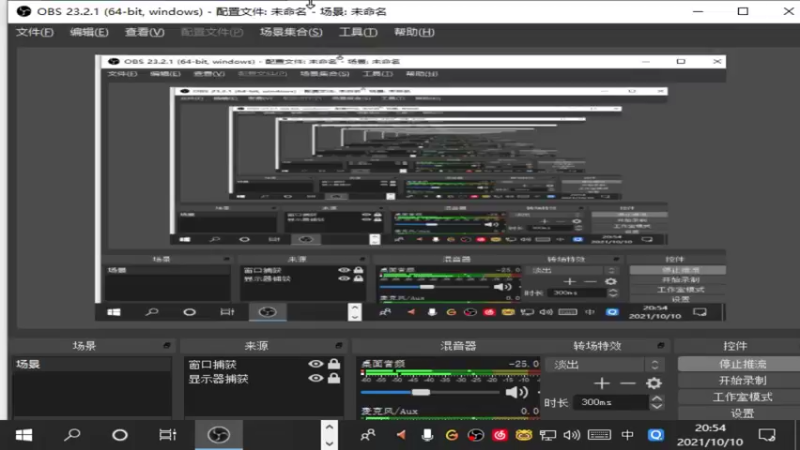
Task: Click the OBS logo in title bar
Action: pos(23,11)
